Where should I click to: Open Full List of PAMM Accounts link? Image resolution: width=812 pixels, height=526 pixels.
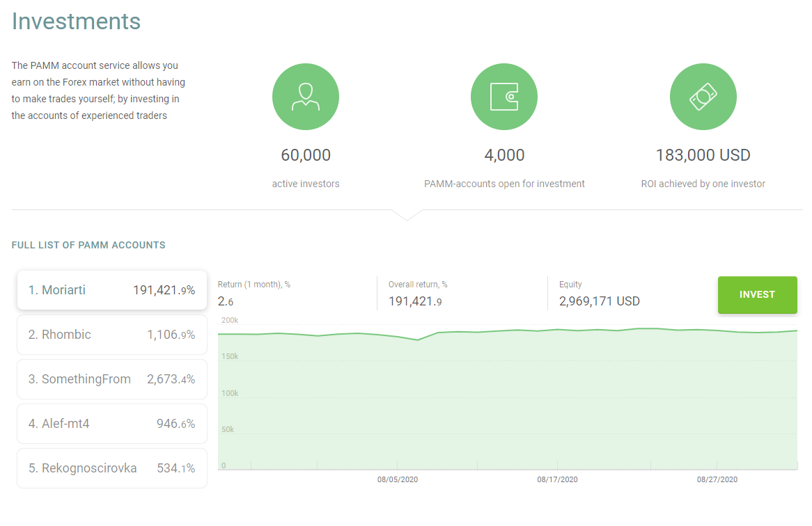tap(88, 245)
